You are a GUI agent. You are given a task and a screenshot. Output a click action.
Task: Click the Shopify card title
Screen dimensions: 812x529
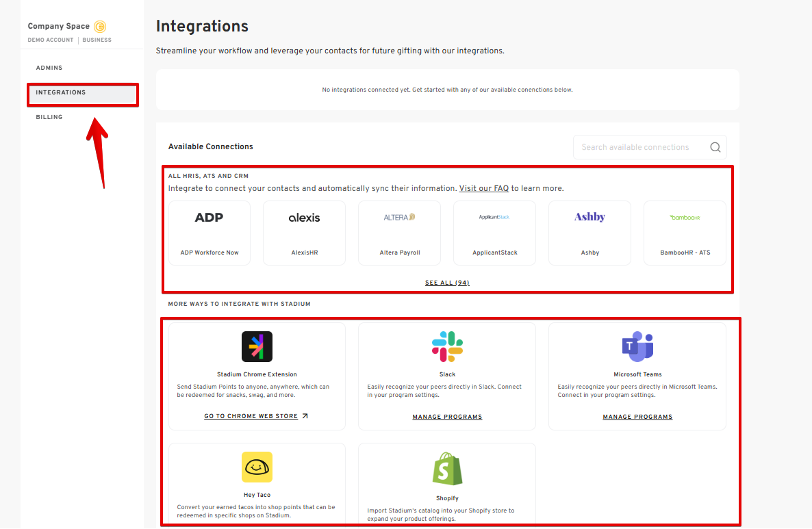click(x=448, y=498)
